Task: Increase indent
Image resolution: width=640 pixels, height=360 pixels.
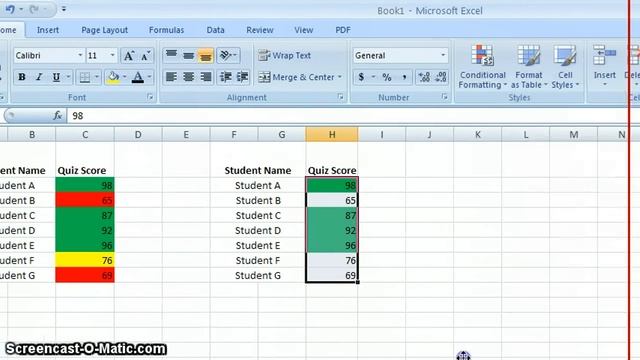Action: point(242,77)
